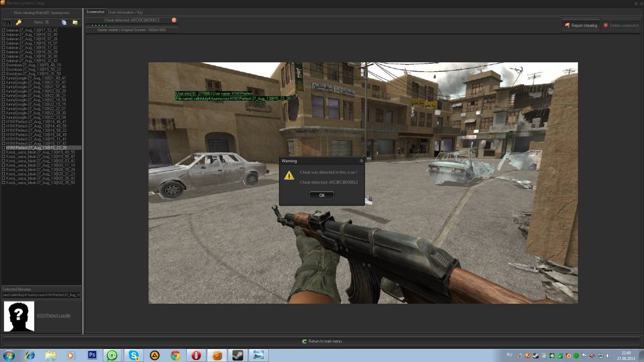Check the balanar-27_Aug_13@17_53_42 checkbox
The image size is (644, 362).
[x=4, y=30]
